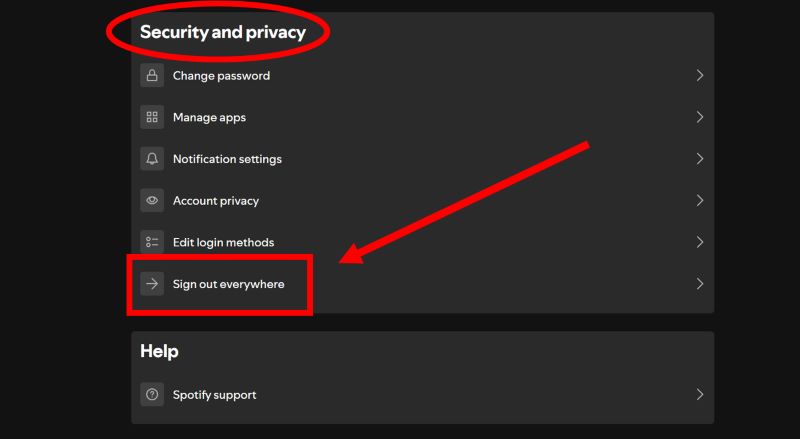800x439 pixels.
Task: Click the list icon for Edit login methods
Action: coord(152,242)
